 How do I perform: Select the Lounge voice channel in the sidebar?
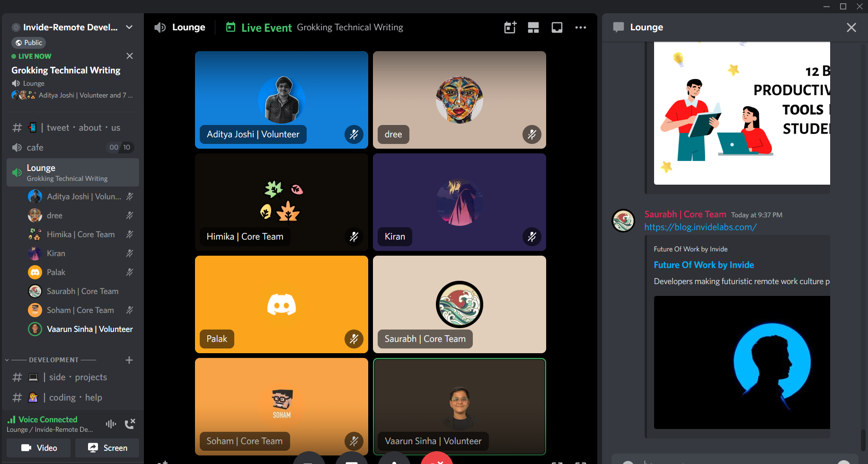click(73, 172)
